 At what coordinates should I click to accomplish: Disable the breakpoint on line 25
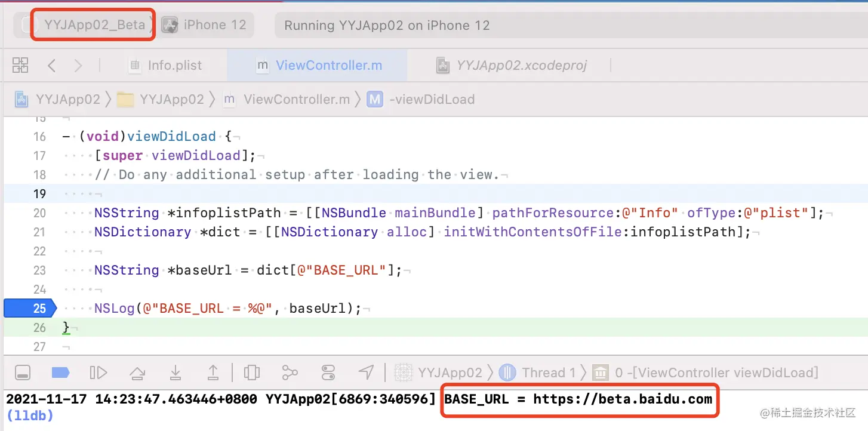27,308
